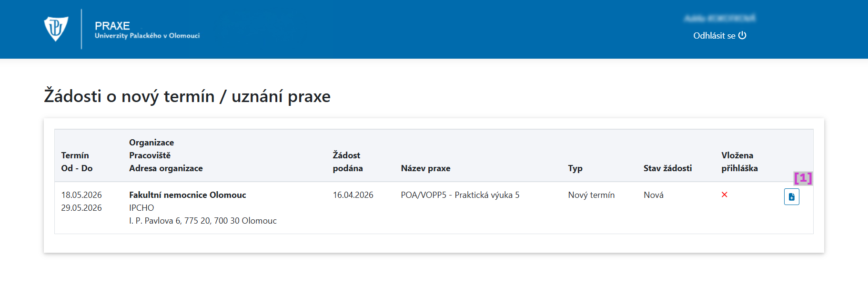Image resolution: width=868 pixels, height=288 pixels.
Task: Click the Termín Od - Do column header
Action: [77, 162]
